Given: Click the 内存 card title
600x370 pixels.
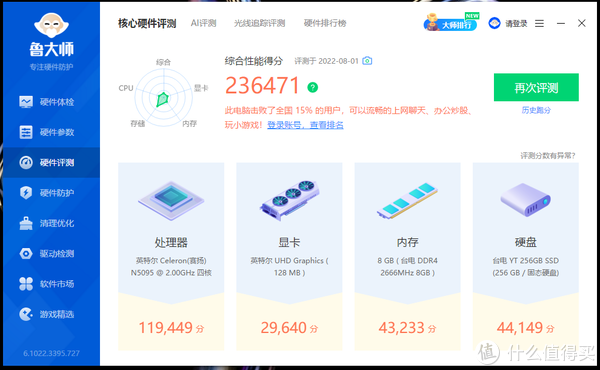Looking at the screenshot, I should (x=407, y=242).
